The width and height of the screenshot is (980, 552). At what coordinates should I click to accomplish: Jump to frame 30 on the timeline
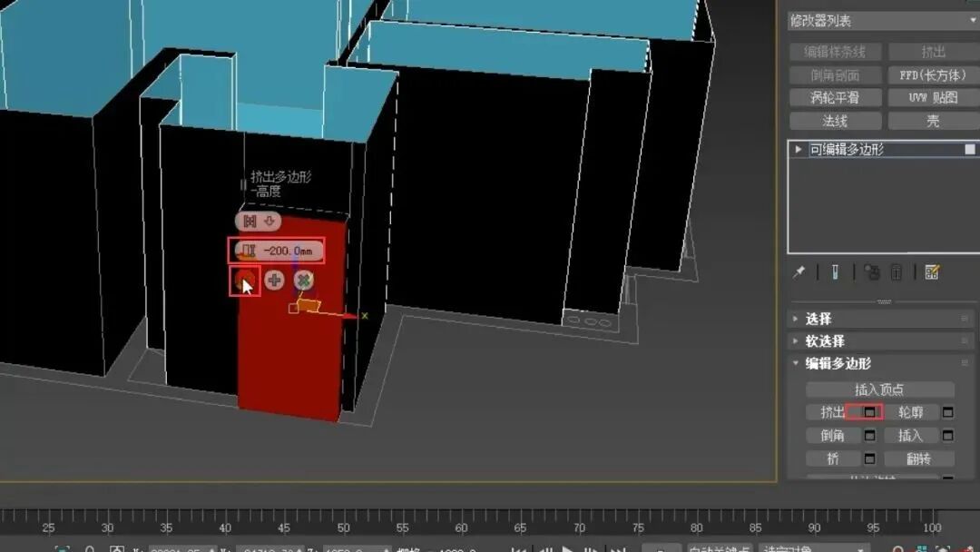pos(107,527)
